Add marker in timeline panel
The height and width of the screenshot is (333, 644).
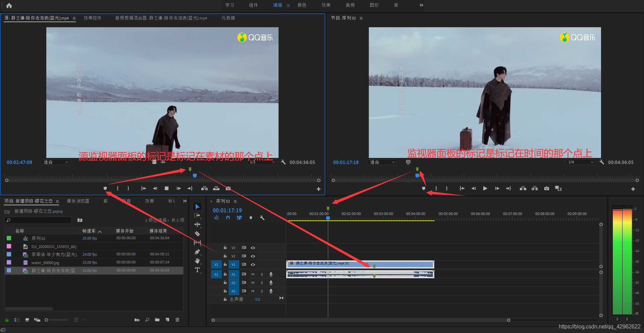pos(251,218)
